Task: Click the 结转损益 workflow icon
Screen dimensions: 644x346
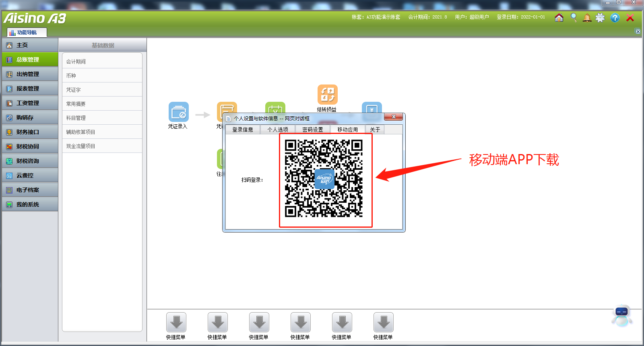Action: tap(327, 95)
